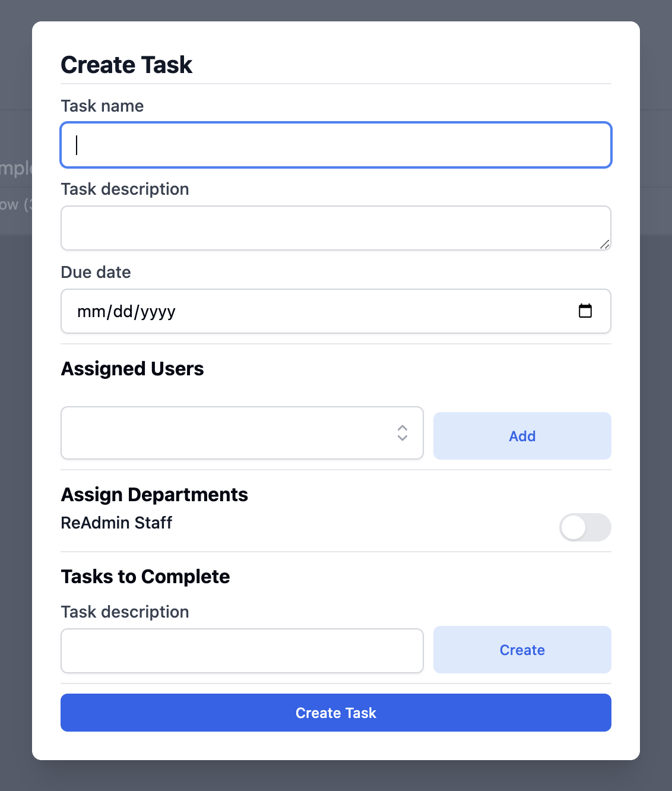Click the Task description text area
The width and height of the screenshot is (672, 791).
(x=336, y=227)
